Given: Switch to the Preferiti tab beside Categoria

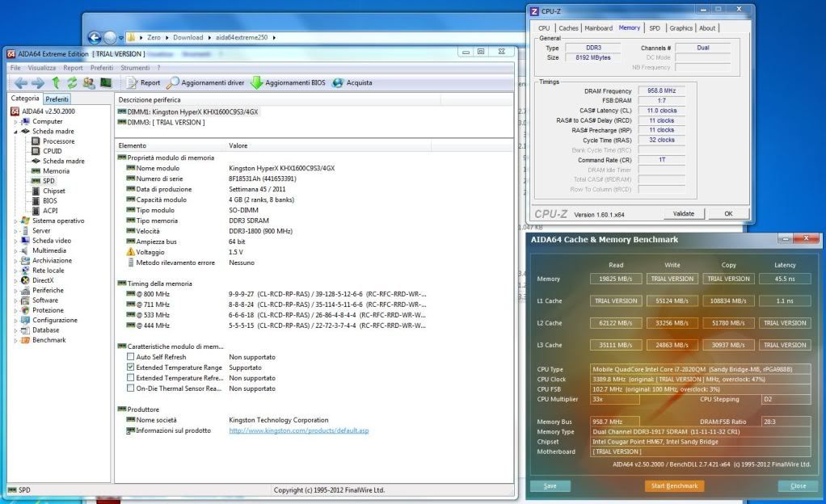Looking at the screenshot, I should point(57,99).
